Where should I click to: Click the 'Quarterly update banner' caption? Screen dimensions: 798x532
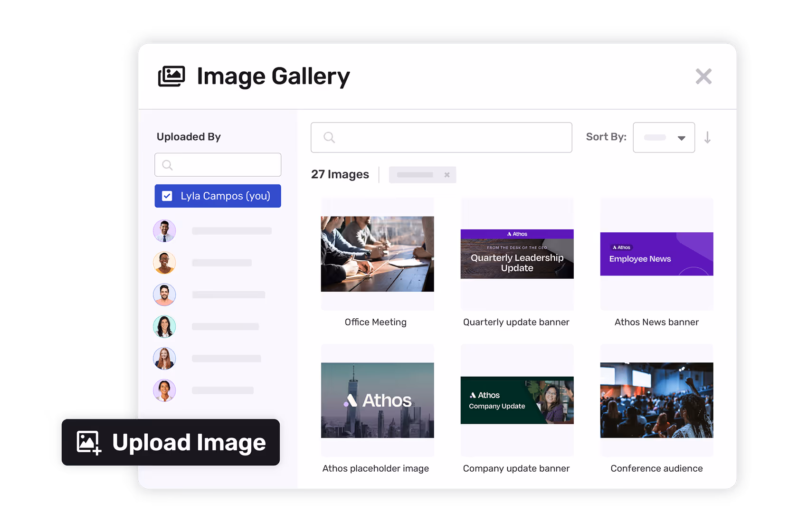pyautogui.click(x=516, y=322)
